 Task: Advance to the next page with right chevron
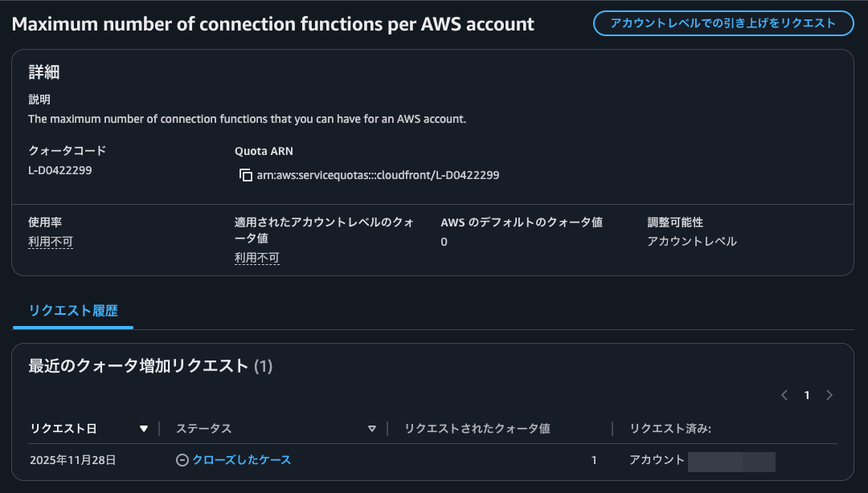click(829, 394)
